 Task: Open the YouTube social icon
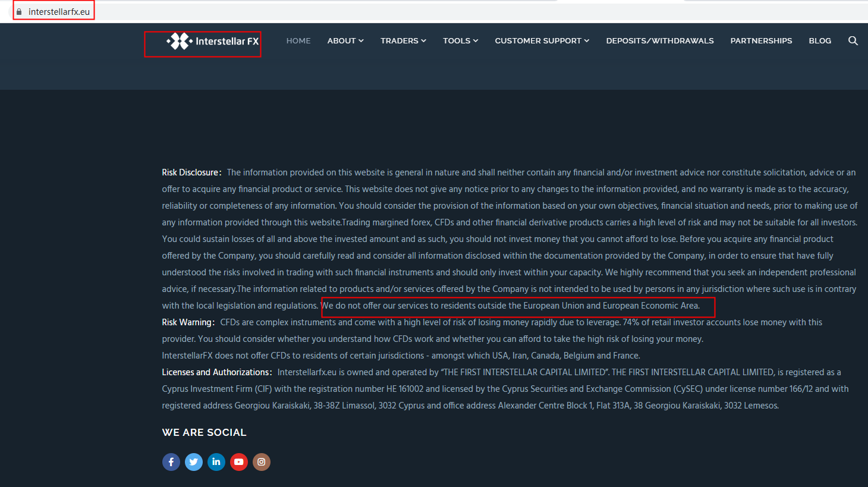tap(239, 462)
